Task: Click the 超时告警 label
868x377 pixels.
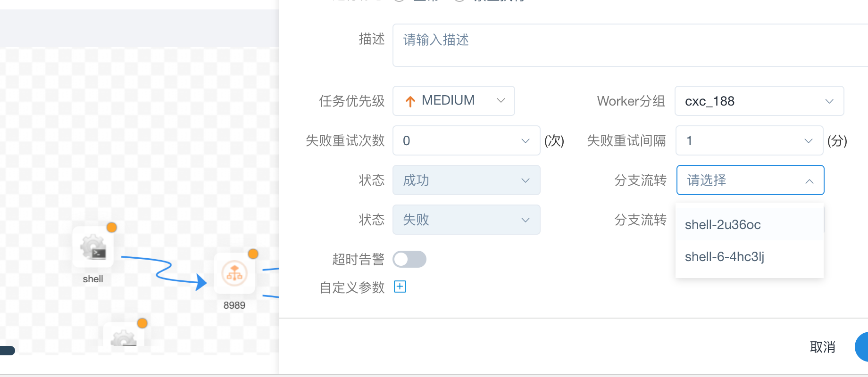Action: [359, 259]
